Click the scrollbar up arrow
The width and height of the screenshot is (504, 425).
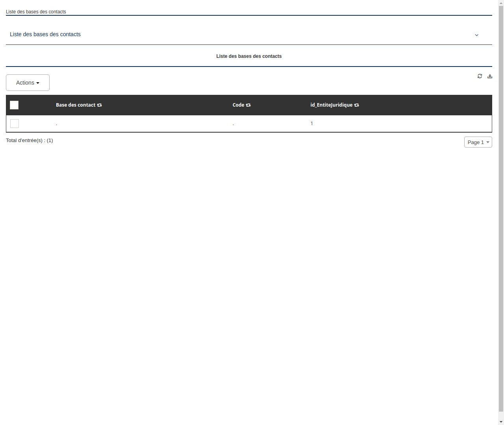[501, 2]
